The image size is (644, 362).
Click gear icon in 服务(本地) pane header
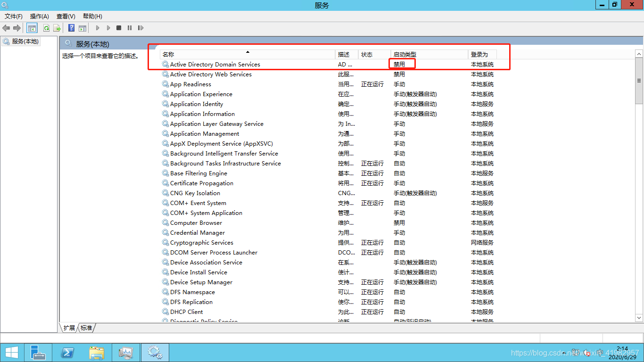point(69,44)
